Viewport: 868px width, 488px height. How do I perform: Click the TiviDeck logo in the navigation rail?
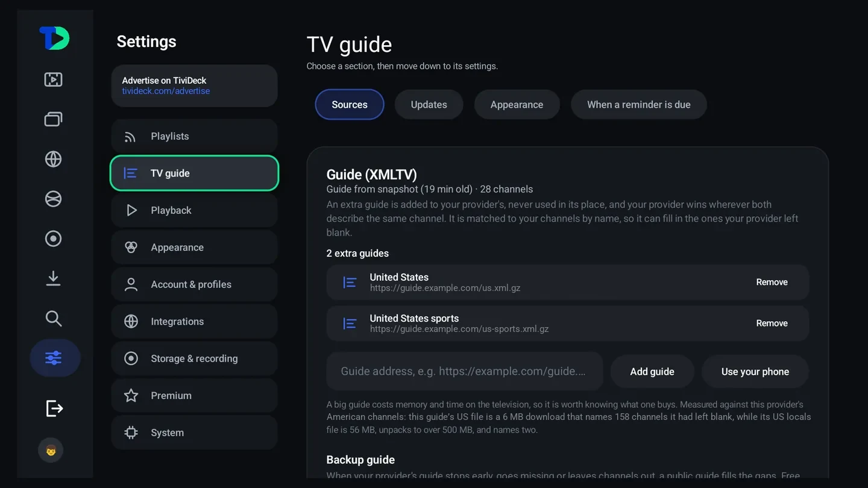(x=54, y=39)
